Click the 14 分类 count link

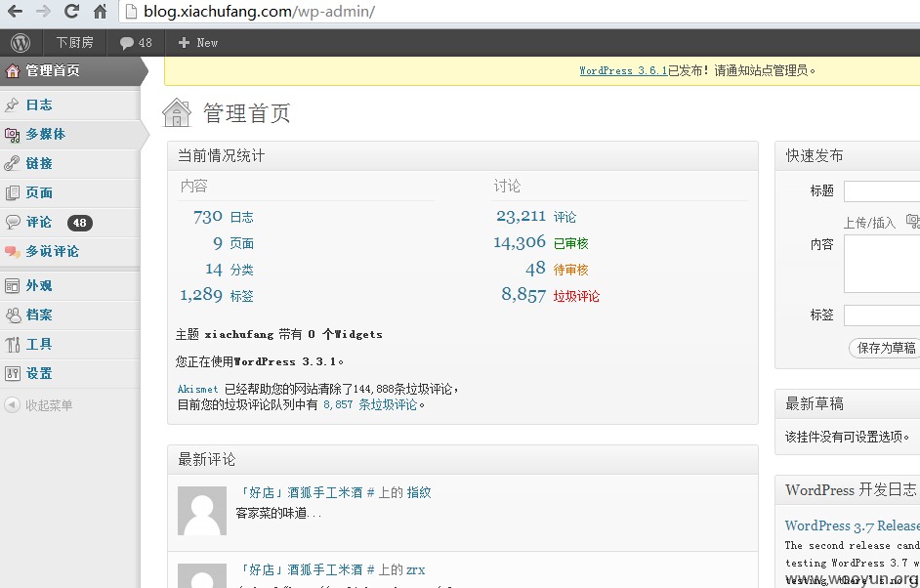pyautogui.click(x=230, y=270)
